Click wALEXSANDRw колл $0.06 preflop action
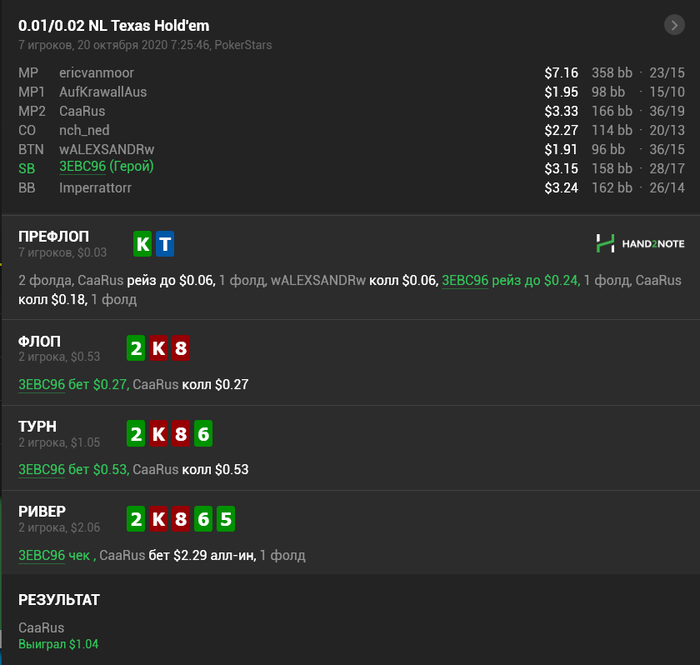The image size is (700, 665). coord(354,280)
